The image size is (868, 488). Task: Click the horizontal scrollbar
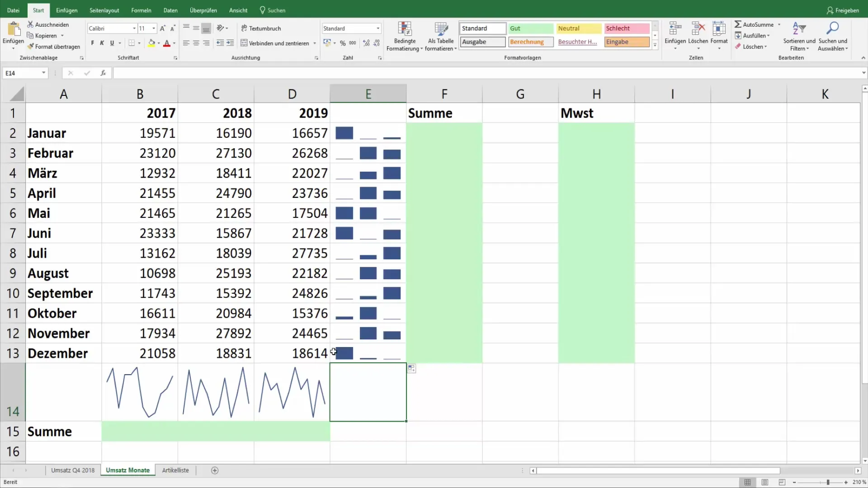(658, 470)
